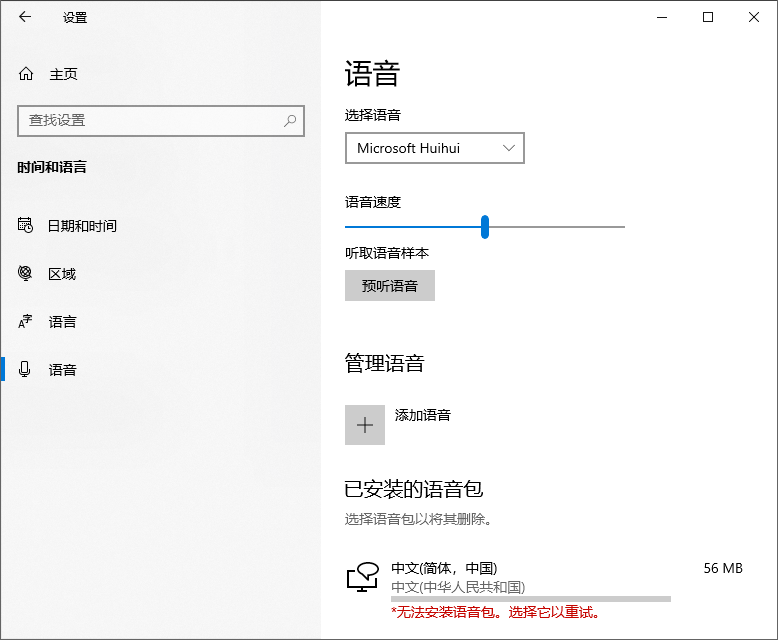Click the 添加语音 label
The image size is (778, 640).
tap(423, 415)
